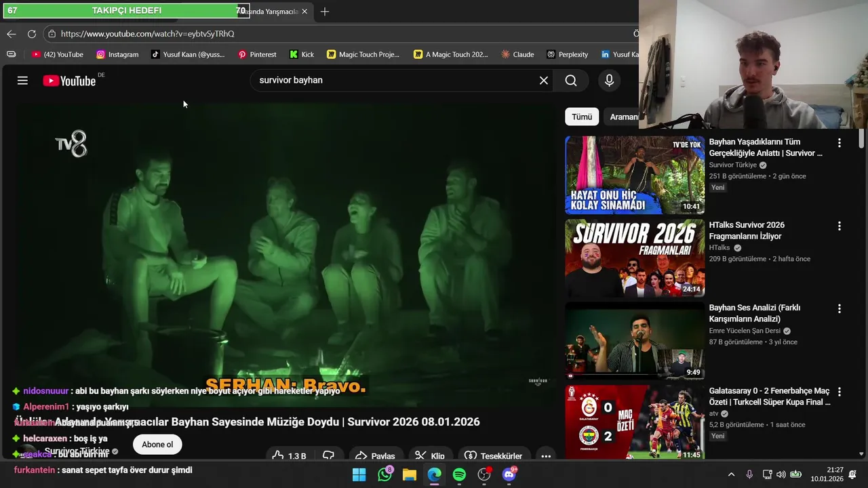Open OBS Studio from the taskbar
The height and width of the screenshot is (488, 868).
pos(484,474)
